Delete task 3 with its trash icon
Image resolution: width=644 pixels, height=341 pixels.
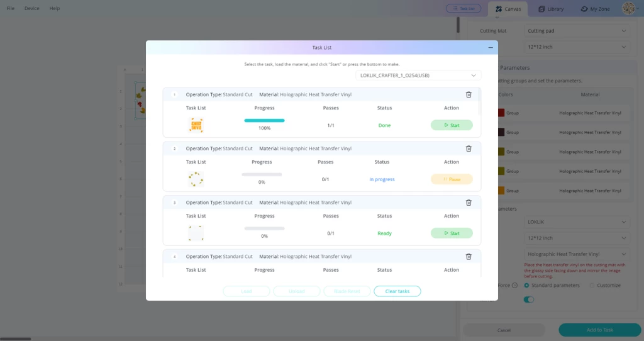point(469,203)
